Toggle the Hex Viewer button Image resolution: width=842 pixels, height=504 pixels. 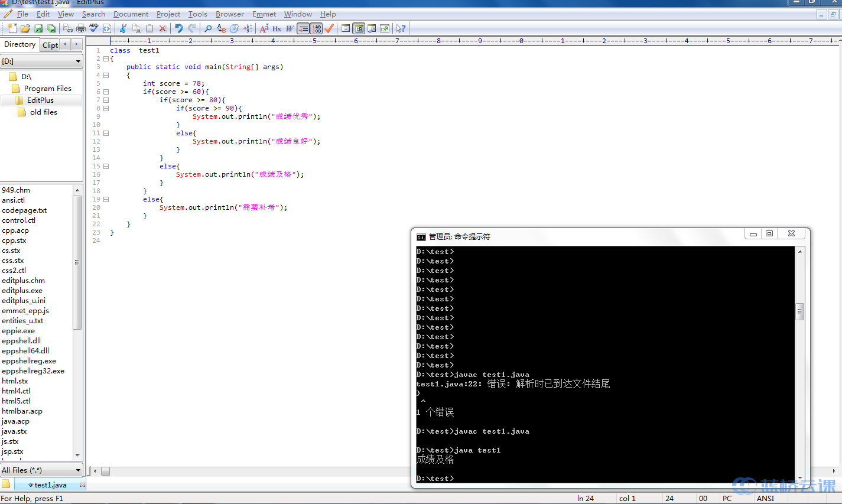277,28
